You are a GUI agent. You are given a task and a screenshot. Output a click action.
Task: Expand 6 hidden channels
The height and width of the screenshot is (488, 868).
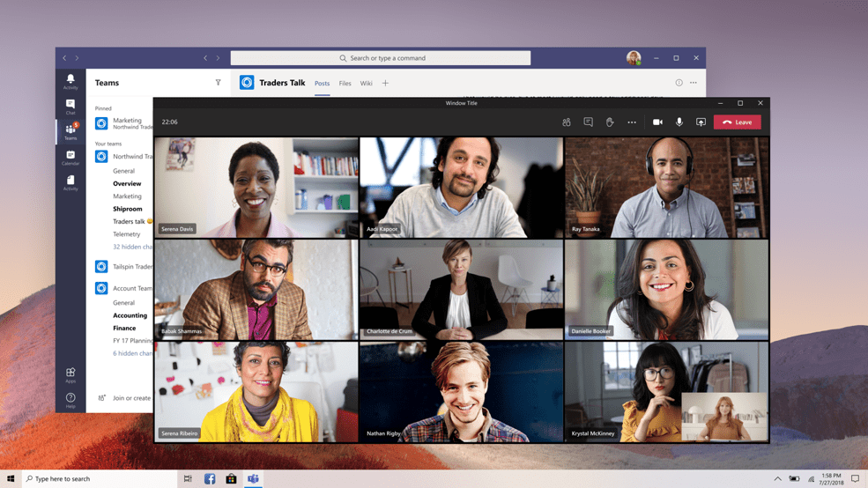132,353
